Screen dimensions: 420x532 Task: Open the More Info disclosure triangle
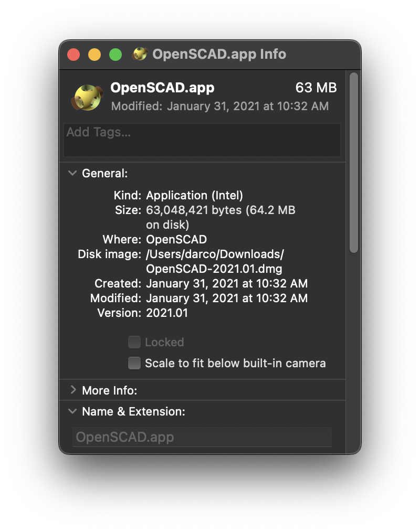coord(72,390)
